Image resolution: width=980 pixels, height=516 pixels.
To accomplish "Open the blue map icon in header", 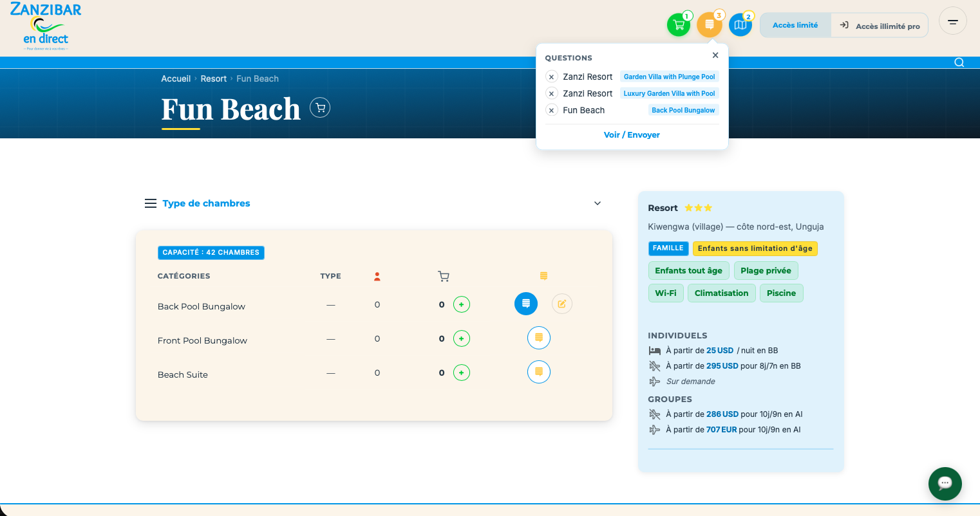I will pyautogui.click(x=740, y=25).
